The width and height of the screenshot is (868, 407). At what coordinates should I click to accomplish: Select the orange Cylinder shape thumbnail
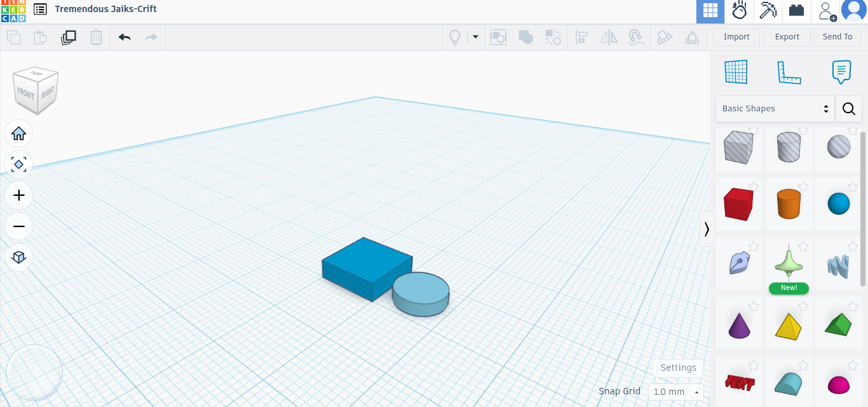tap(789, 204)
